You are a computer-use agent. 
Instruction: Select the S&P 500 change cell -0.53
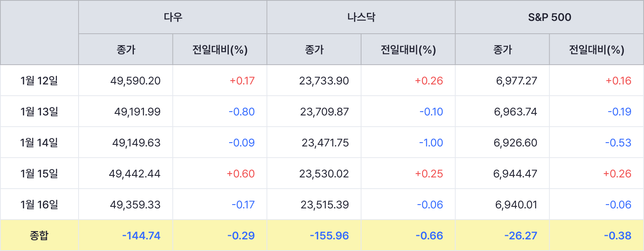[618, 143]
